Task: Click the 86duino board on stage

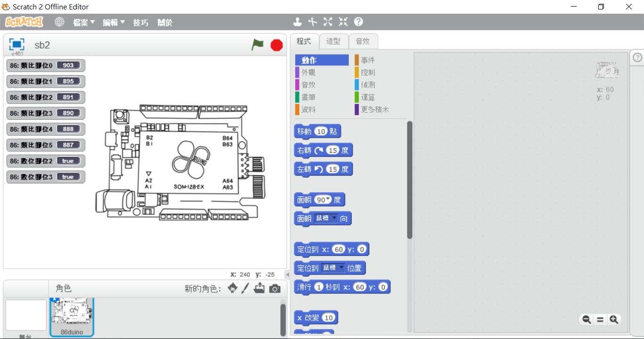Action: click(x=181, y=162)
